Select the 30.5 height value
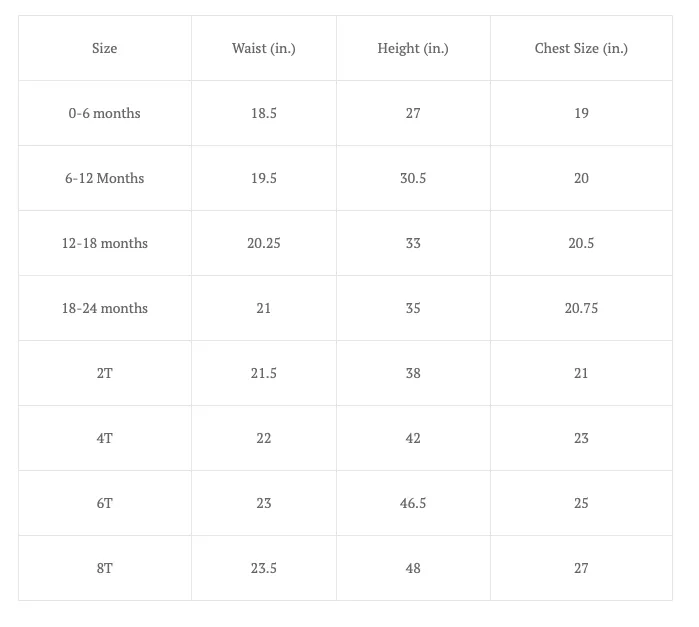Image resolution: width=699 pixels, height=627 pixels. [x=413, y=178]
